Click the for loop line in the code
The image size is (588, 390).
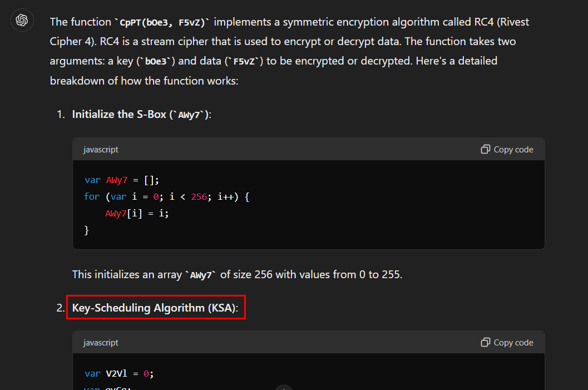click(x=167, y=196)
